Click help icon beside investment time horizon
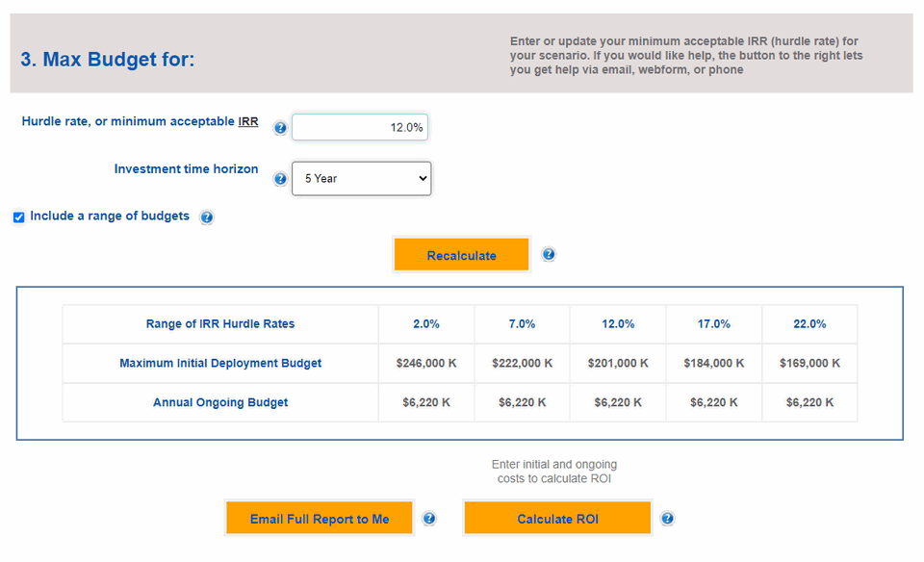Screen dimensions: 924x562 [x=279, y=178]
